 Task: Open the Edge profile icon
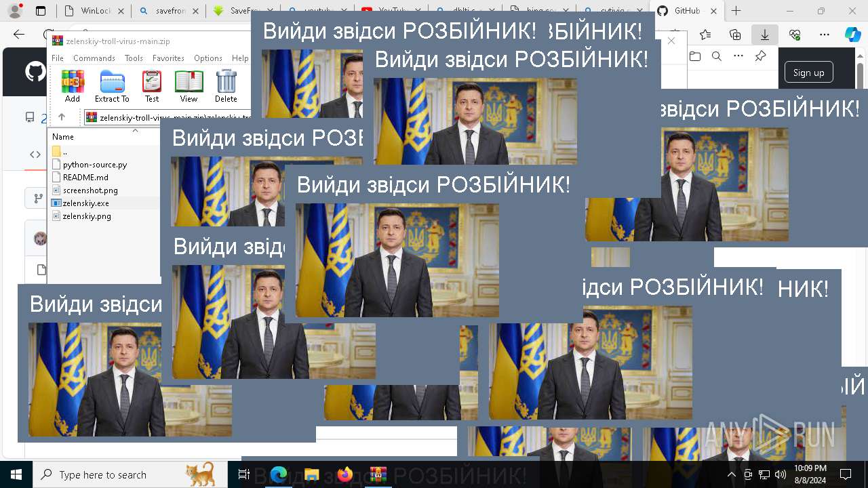point(14,11)
